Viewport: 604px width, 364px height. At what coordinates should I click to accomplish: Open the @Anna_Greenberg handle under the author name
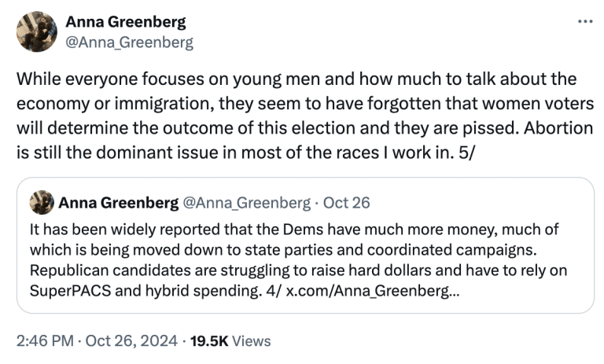pyautogui.click(x=130, y=42)
